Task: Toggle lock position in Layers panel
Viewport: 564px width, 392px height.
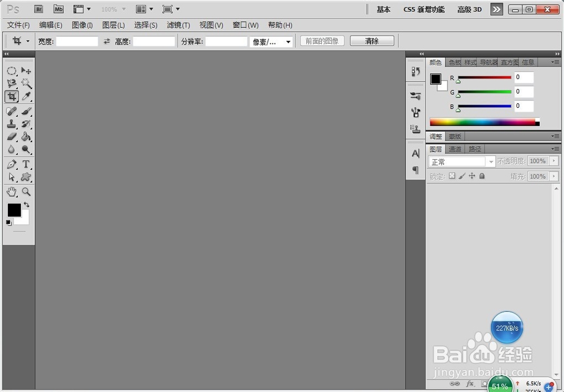Action: [472, 176]
